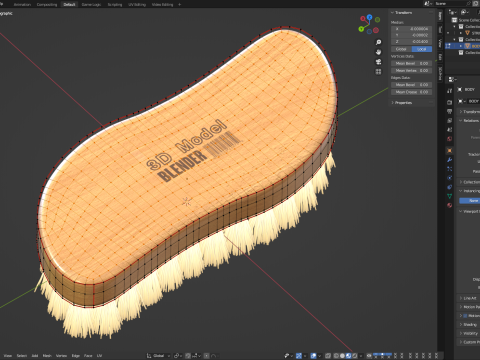Click the None instancing button

pyautogui.click(x=470, y=201)
